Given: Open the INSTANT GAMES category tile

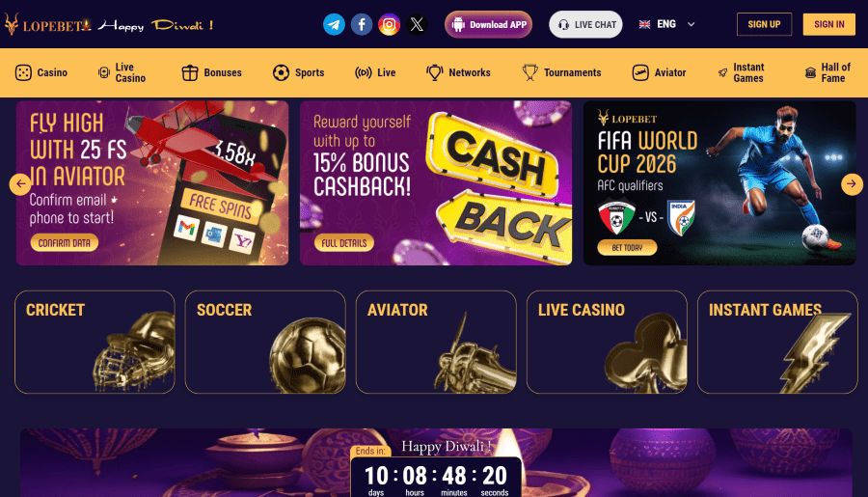Looking at the screenshot, I should click(777, 342).
